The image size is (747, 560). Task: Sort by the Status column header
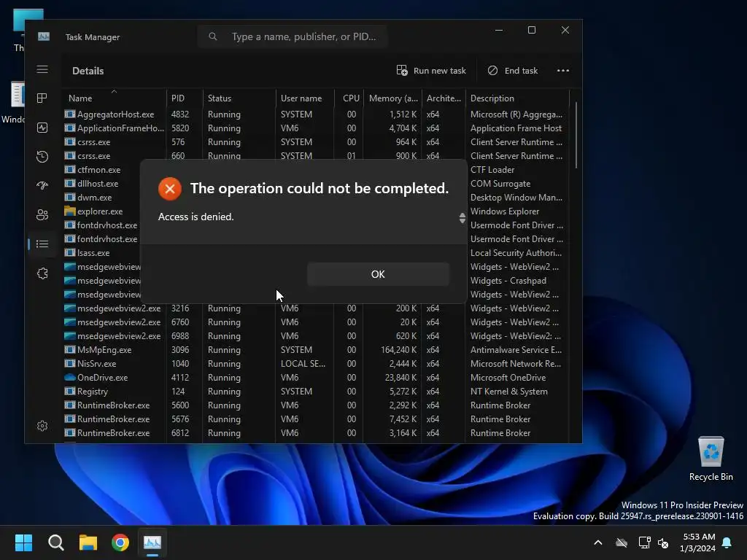[239, 98]
